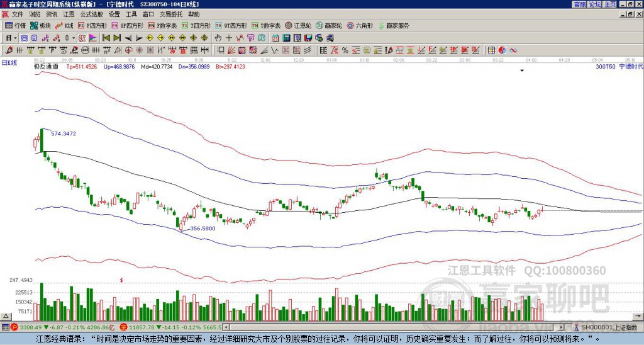Screen dimensions: 644x345
Task: Click the Gann fan lines tool
Action: tap(231, 50)
